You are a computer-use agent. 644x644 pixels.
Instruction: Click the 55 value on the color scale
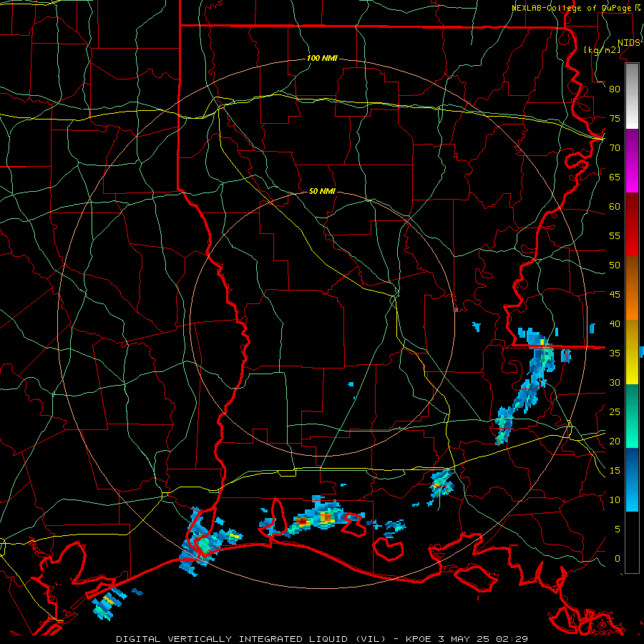(615, 235)
